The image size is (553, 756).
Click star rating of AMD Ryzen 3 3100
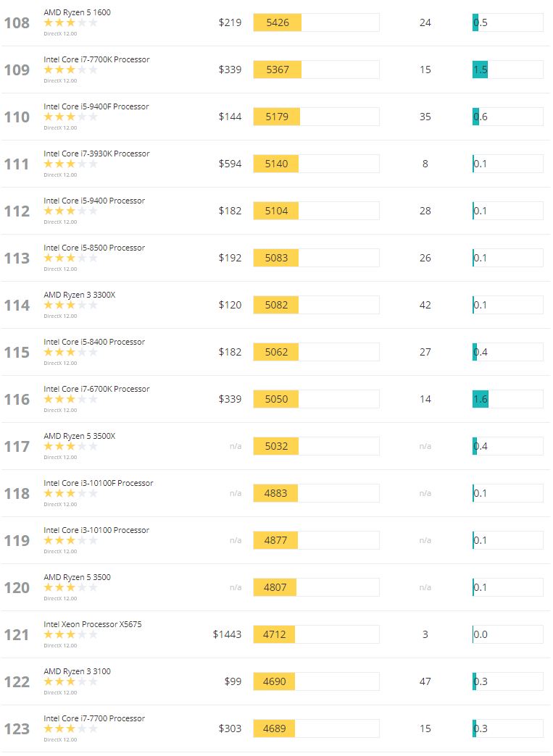(x=70, y=681)
